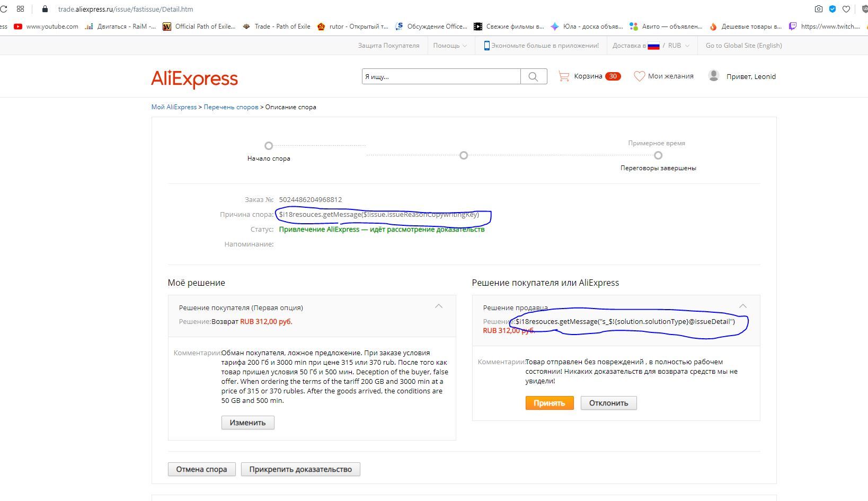
Task: Click the Моё решение heading
Action: pos(197,283)
